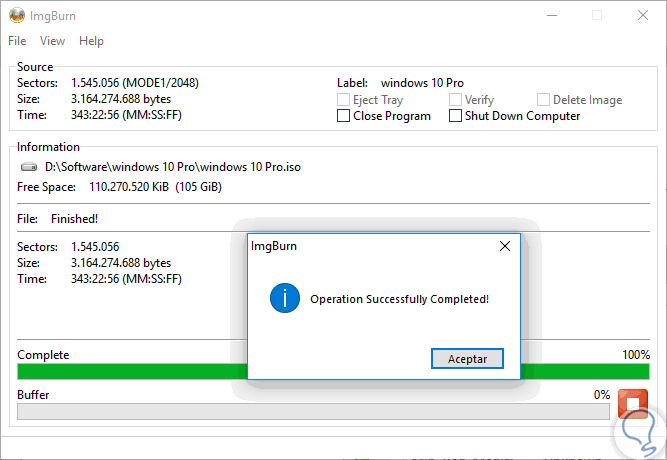Image resolution: width=667 pixels, height=460 pixels.
Task: Click Source sectors '1.545.056 (MODE1/2048)'
Action: pos(135,83)
